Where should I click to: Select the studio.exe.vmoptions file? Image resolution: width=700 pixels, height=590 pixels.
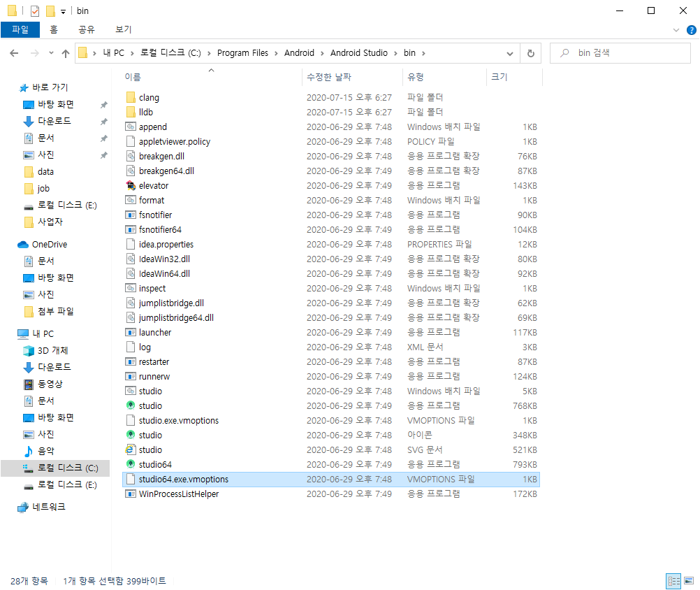click(x=331, y=421)
